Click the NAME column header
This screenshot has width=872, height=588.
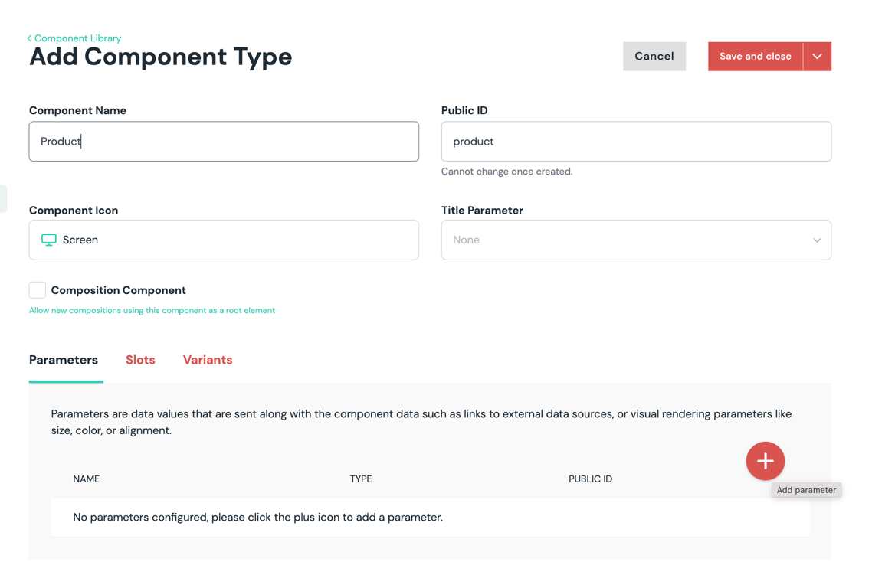[x=87, y=479]
